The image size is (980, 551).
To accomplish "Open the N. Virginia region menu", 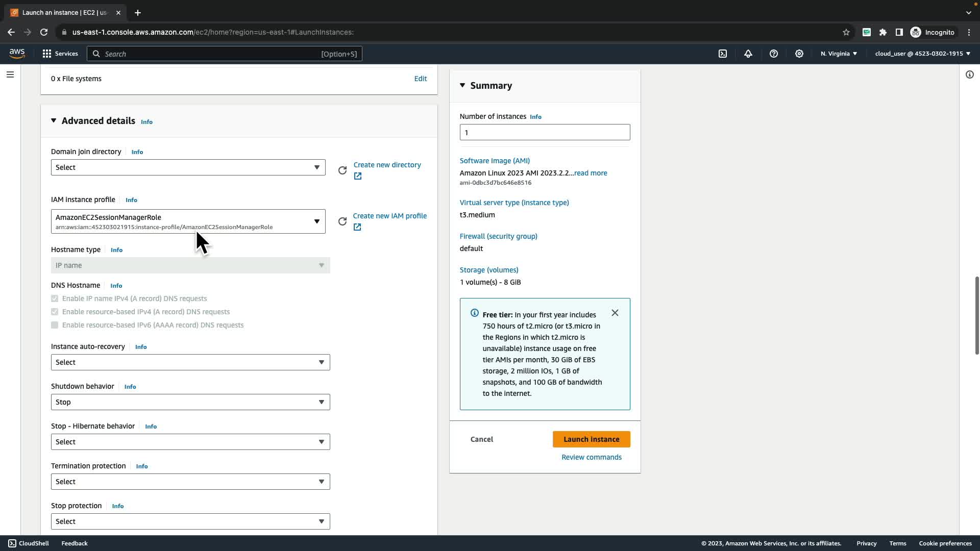I will [839, 54].
